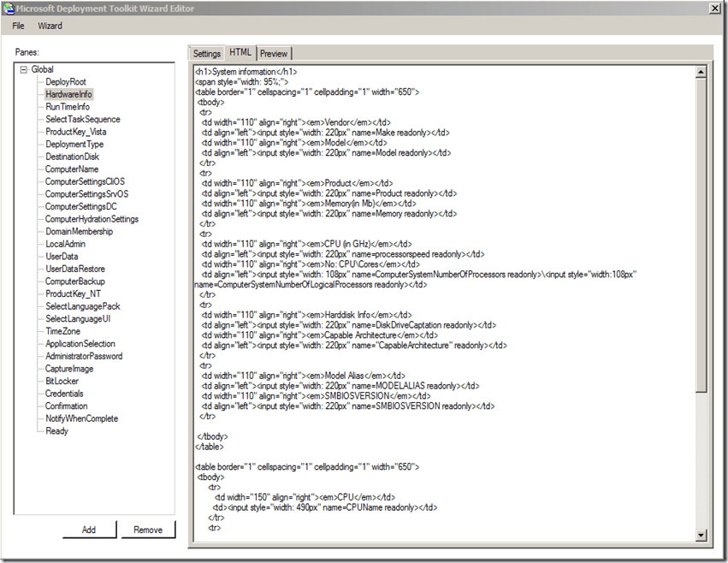Select the BitLocker pane
The height and width of the screenshot is (563, 728).
(x=62, y=382)
